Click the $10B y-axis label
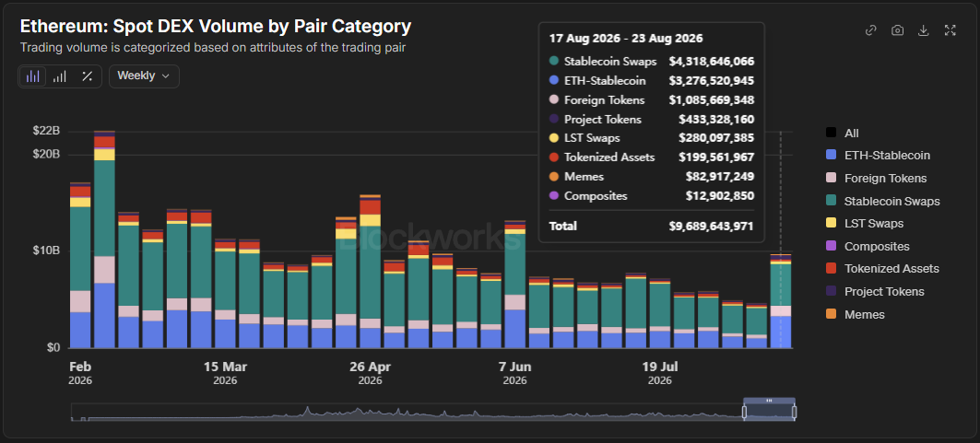Image resolution: width=980 pixels, height=443 pixels. tap(46, 251)
